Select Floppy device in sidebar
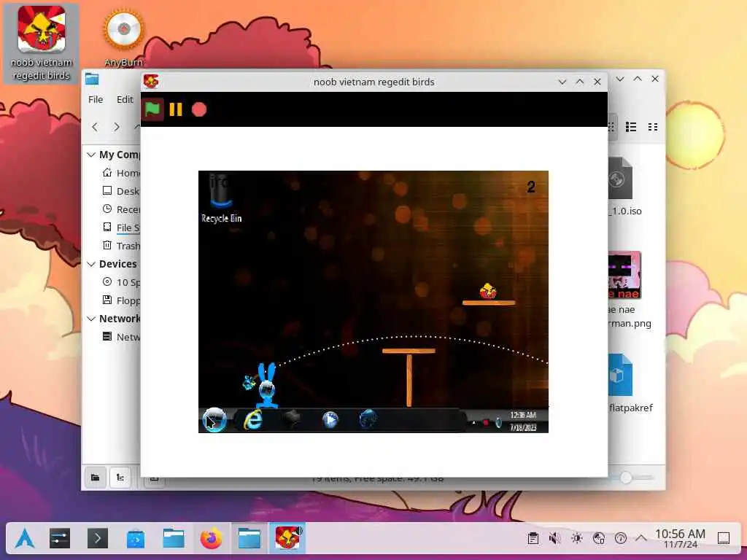This screenshot has height=560, width=747. pos(121,300)
